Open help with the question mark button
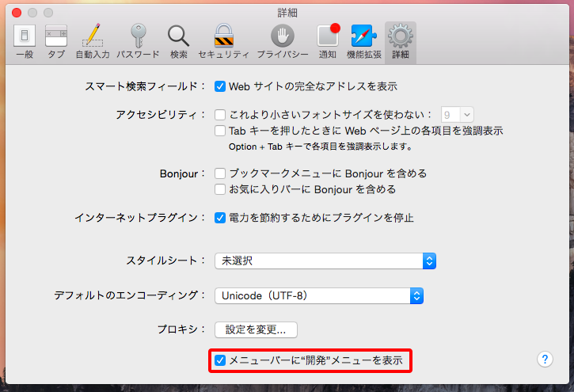 point(545,359)
